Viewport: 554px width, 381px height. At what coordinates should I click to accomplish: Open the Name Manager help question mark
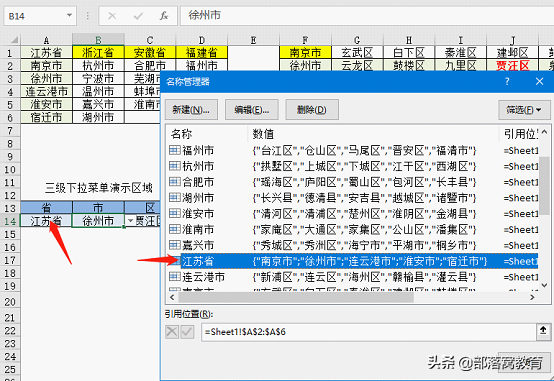(507, 82)
